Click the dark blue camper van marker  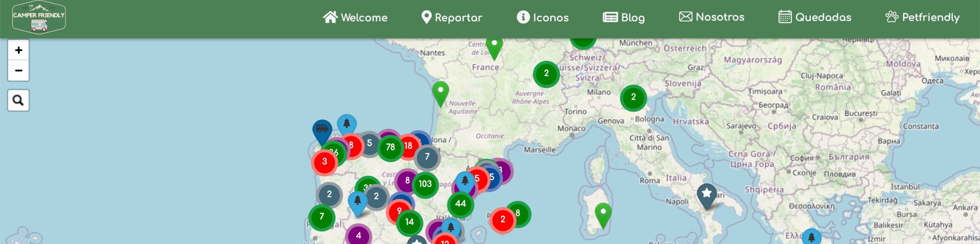[322, 129]
